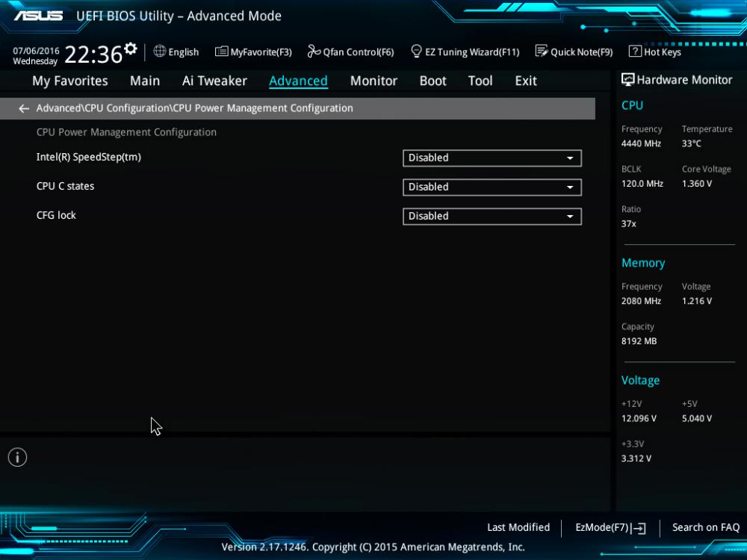Click the settings gear icon beside the clock
Image resolution: width=747 pixels, height=560 pixels.
(131, 49)
